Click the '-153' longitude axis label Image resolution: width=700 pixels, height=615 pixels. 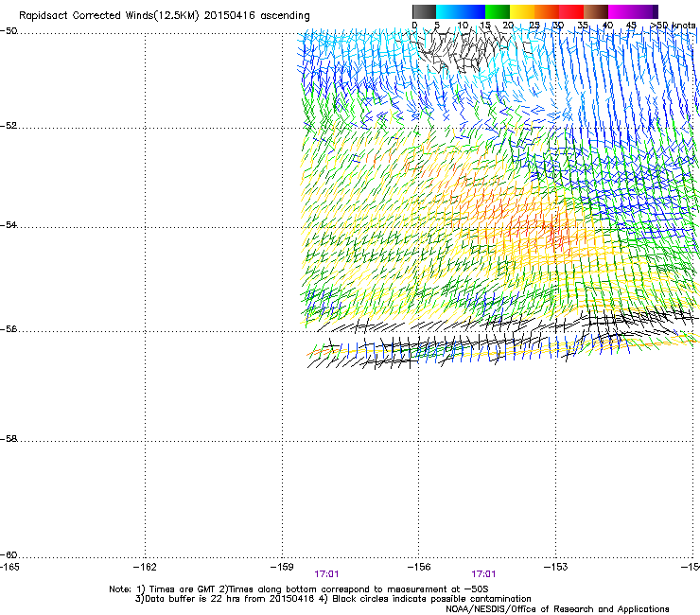tap(556, 567)
